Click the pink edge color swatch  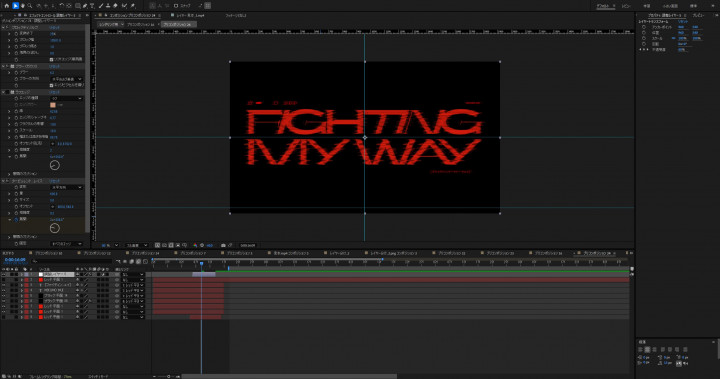(53, 105)
